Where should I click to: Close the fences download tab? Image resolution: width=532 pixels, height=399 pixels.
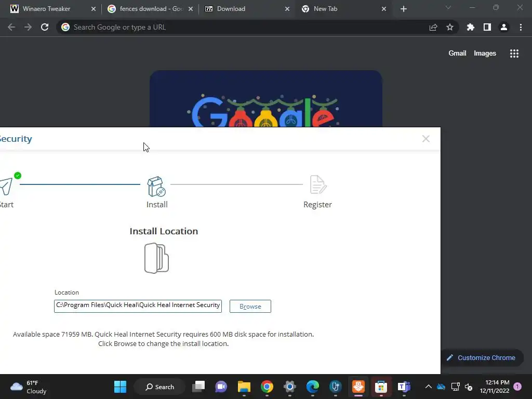click(191, 9)
